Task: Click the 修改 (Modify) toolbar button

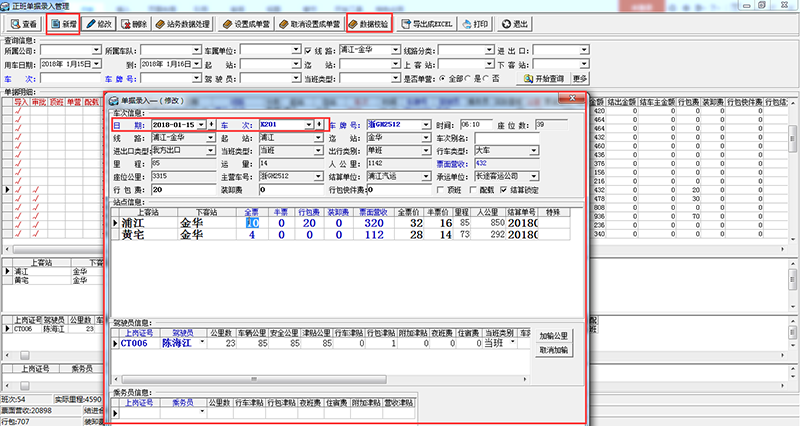Action: 99,24
